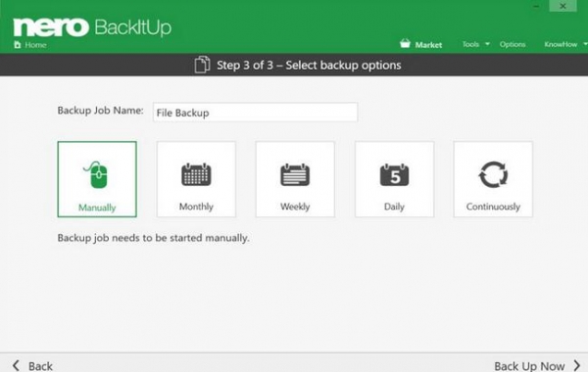Choose the Monthly backup schedule tile

(196, 179)
